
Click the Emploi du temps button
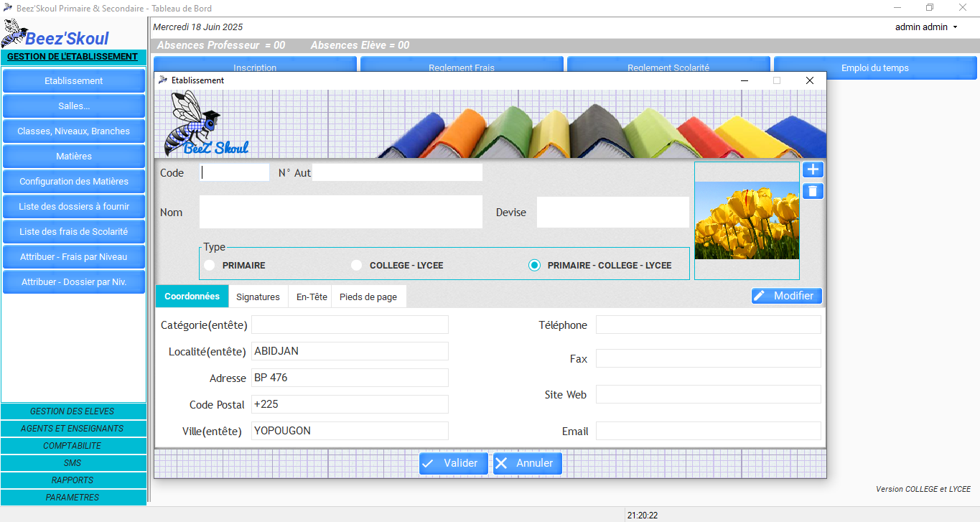tap(874, 68)
